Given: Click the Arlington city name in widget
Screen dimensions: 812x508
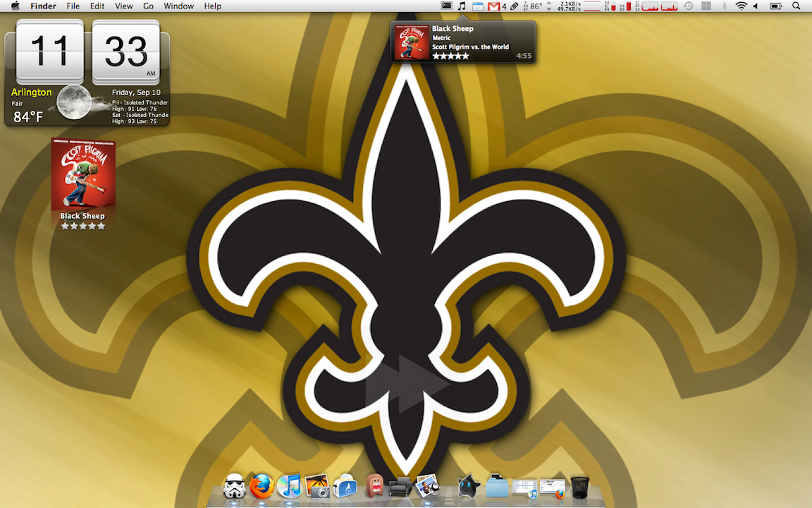Looking at the screenshot, I should [x=32, y=92].
